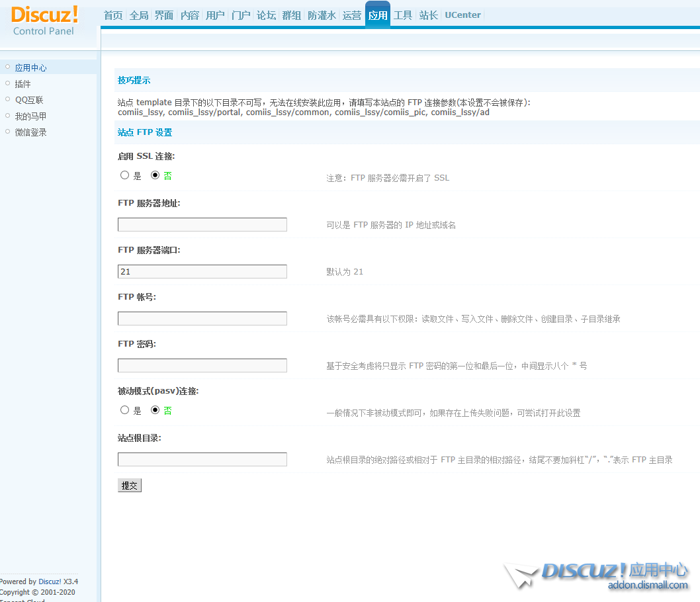Click the Discuz! Control Panel logo
This screenshot has height=602, width=700.
(x=44, y=20)
